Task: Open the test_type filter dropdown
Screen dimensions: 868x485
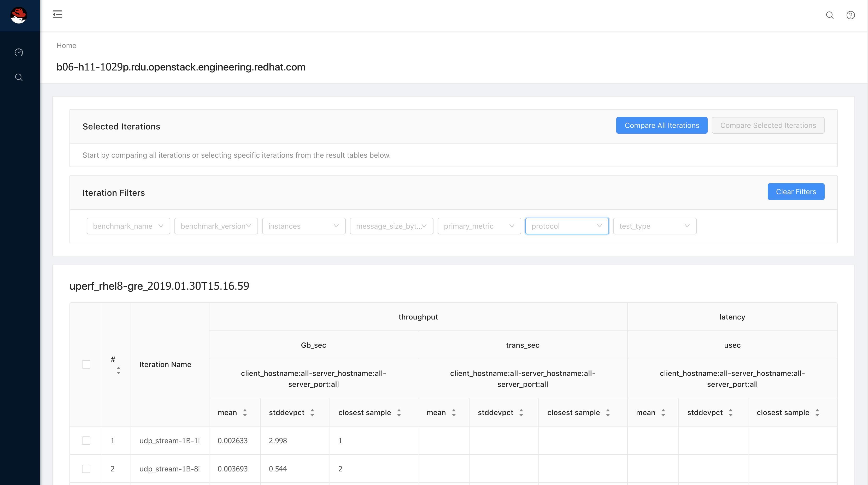Action: 654,226
